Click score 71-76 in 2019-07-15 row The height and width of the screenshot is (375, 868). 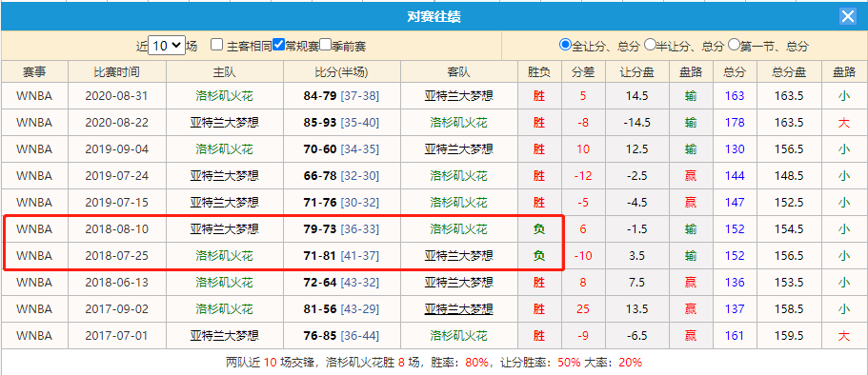pos(320,203)
